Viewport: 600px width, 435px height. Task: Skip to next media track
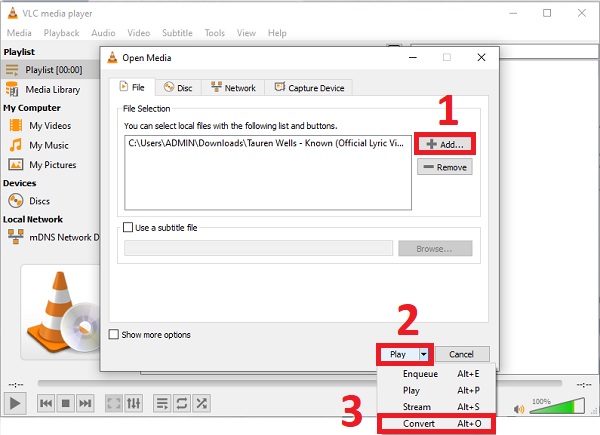click(85, 403)
